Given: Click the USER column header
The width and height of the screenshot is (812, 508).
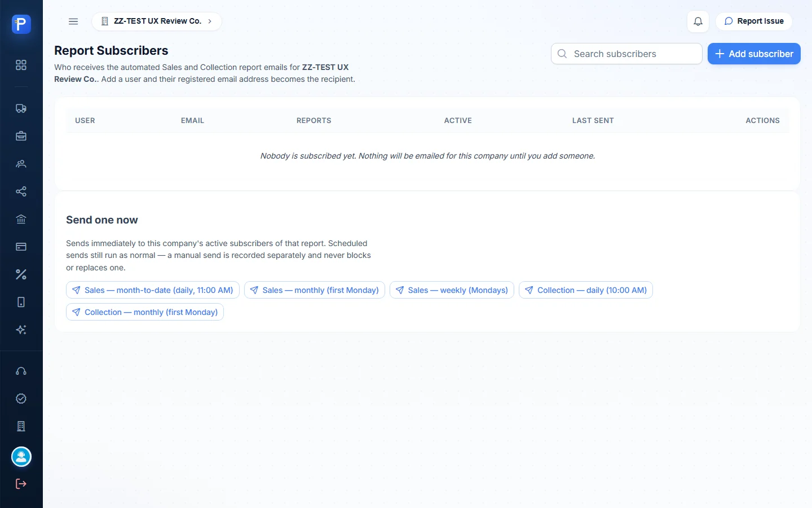Looking at the screenshot, I should (x=85, y=121).
